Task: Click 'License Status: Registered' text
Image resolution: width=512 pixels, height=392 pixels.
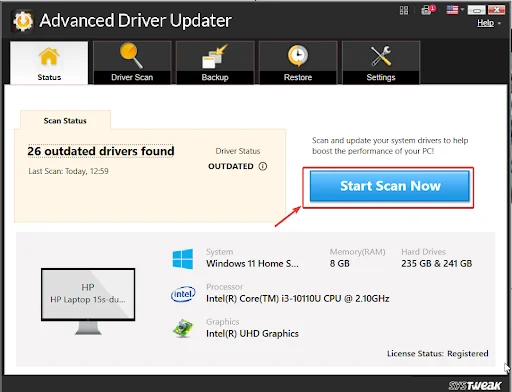Action: click(438, 353)
